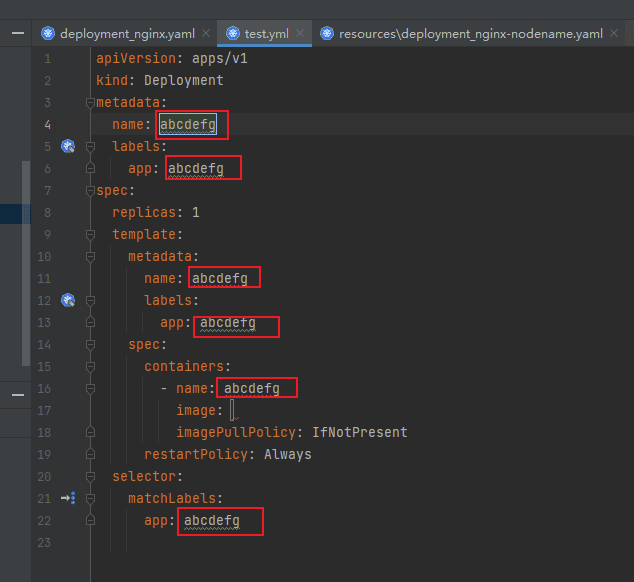634x582 pixels.
Task: Click selector navigation gutter icon on line 21
Action: point(68,498)
